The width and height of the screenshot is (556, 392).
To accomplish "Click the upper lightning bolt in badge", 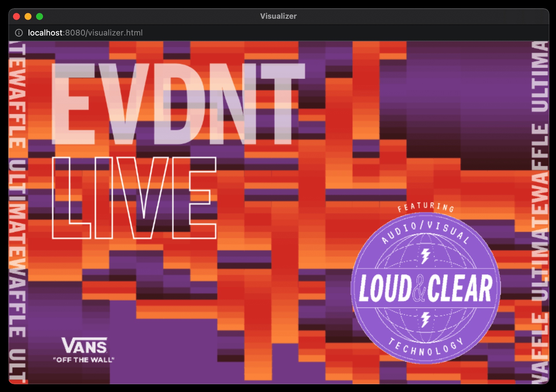I will coord(425,256).
